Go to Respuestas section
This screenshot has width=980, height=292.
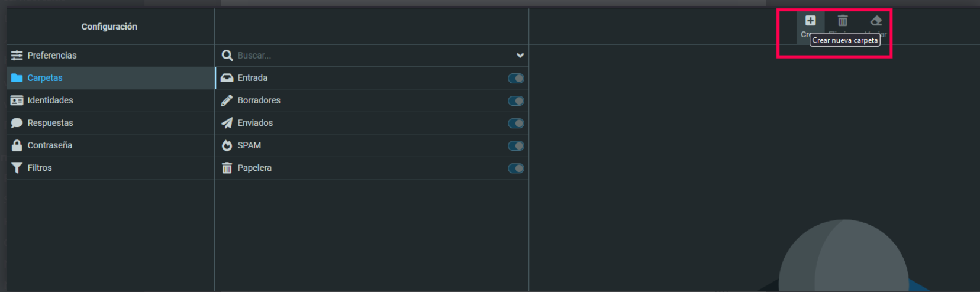click(111, 123)
